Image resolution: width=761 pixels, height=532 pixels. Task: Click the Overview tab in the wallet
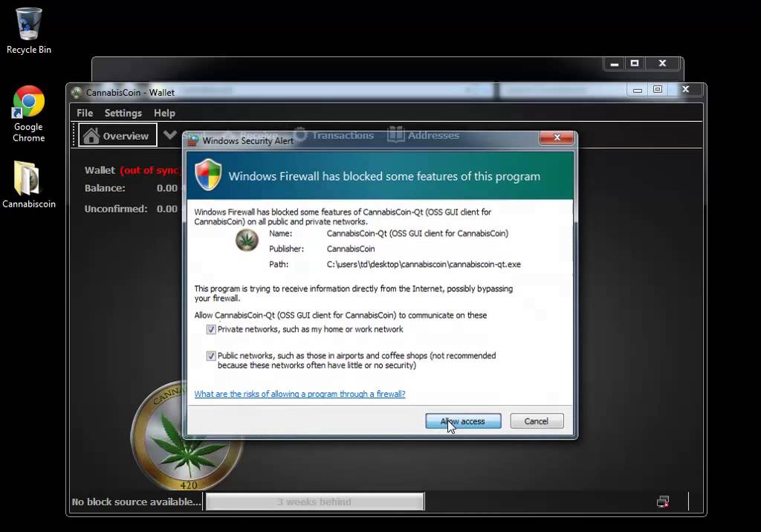(x=118, y=135)
